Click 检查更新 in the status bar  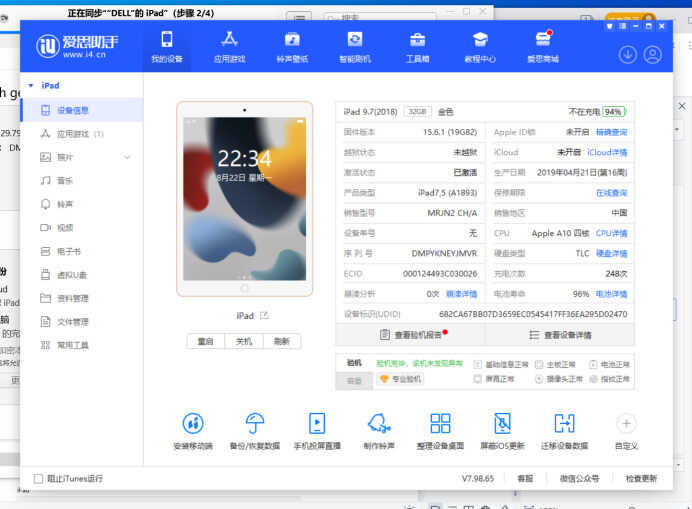pos(641,479)
